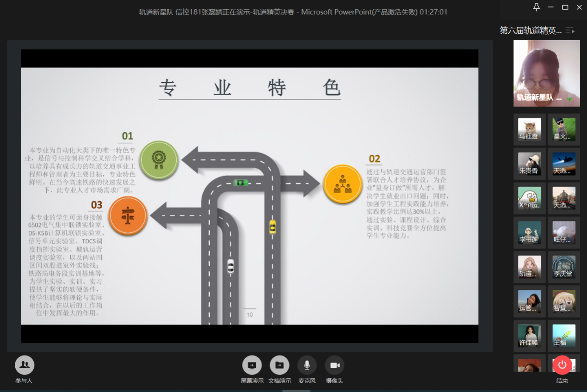Maximize the meeting window

565,7
